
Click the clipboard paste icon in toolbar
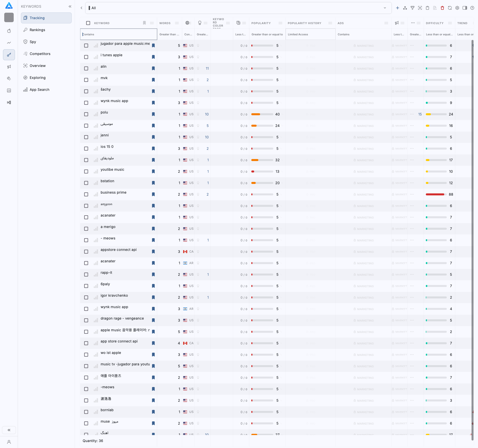[x=427, y=8]
